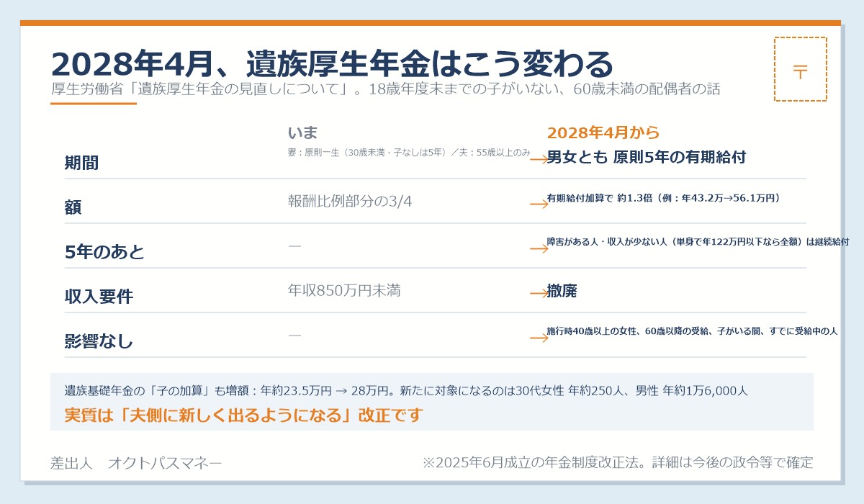
Task: Click the title '2028年4月、遺族厚生年金はこう変わる'
Action: point(332,64)
